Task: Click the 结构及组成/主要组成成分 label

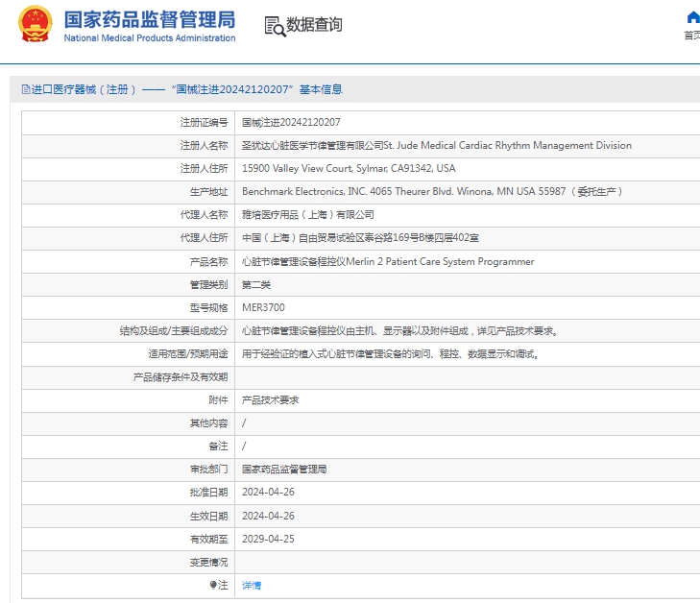Action: click(x=174, y=330)
